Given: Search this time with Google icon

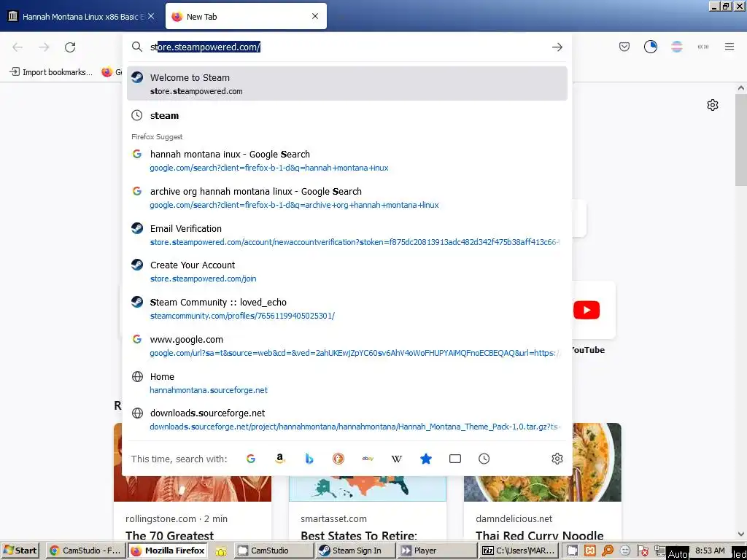Looking at the screenshot, I should pos(251,459).
